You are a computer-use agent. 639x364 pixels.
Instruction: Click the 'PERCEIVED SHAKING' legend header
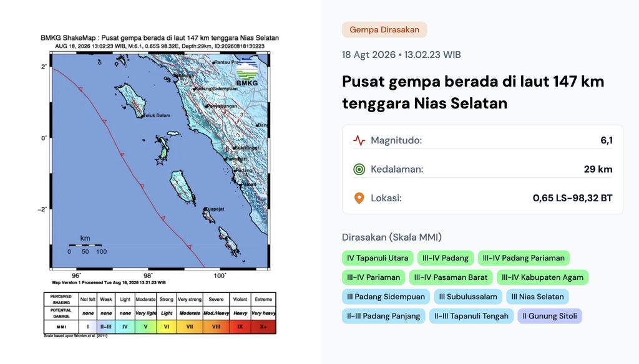click(x=61, y=299)
